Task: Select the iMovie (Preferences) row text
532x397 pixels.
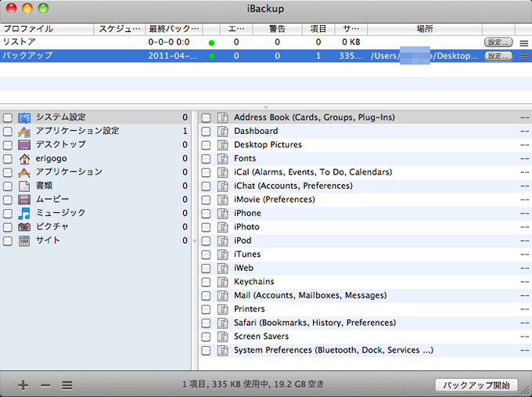Action: [274, 200]
